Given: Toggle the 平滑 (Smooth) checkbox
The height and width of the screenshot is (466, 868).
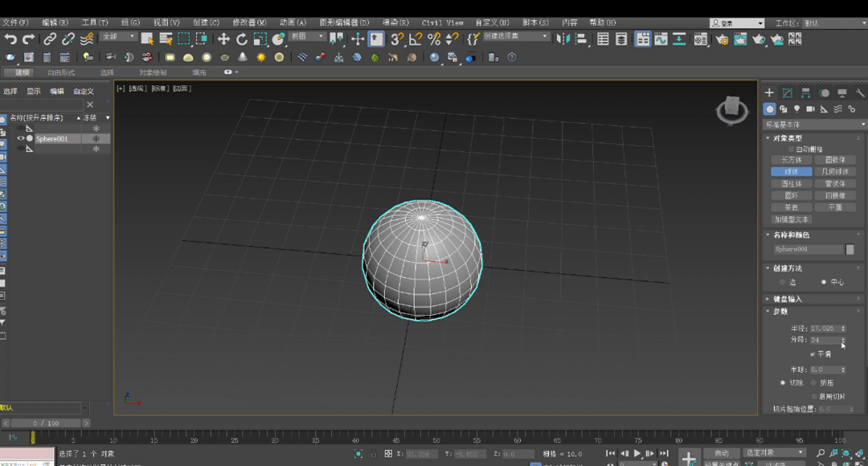Looking at the screenshot, I should pyautogui.click(x=813, y=354).
